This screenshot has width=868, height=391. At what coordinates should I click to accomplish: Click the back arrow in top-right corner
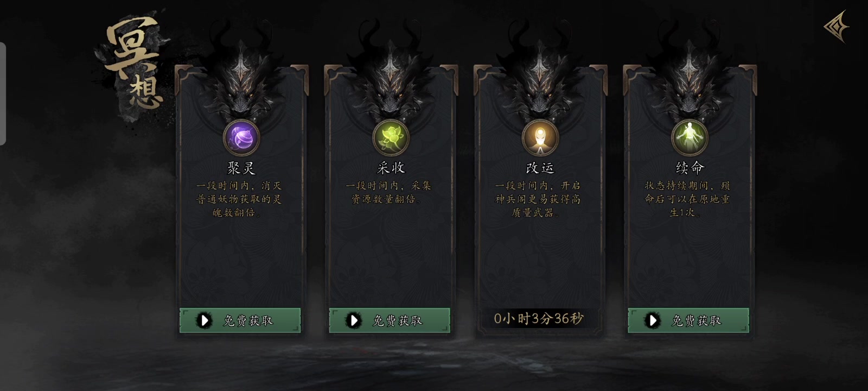pyautogui.click(x=836, y=26)
